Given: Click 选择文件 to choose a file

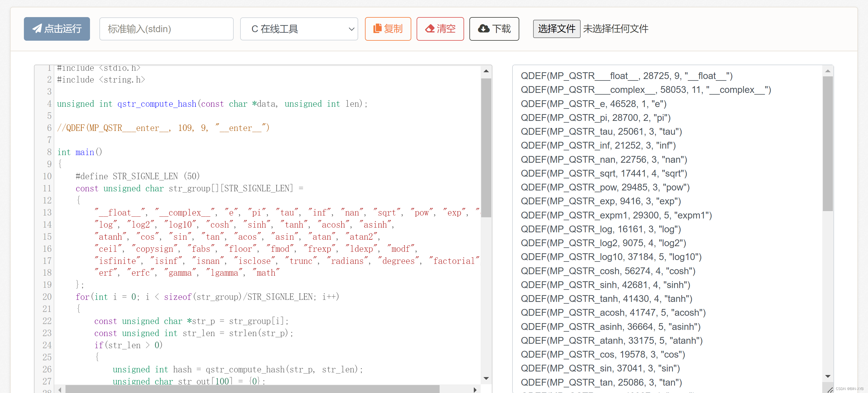Looking at the screenshot, I should [556, 29].
